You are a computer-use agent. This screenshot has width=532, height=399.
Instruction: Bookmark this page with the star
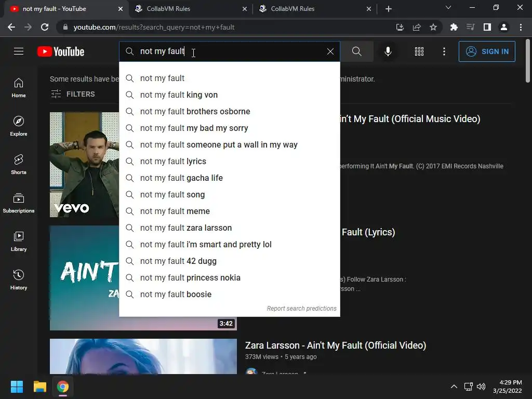point(433,27)
